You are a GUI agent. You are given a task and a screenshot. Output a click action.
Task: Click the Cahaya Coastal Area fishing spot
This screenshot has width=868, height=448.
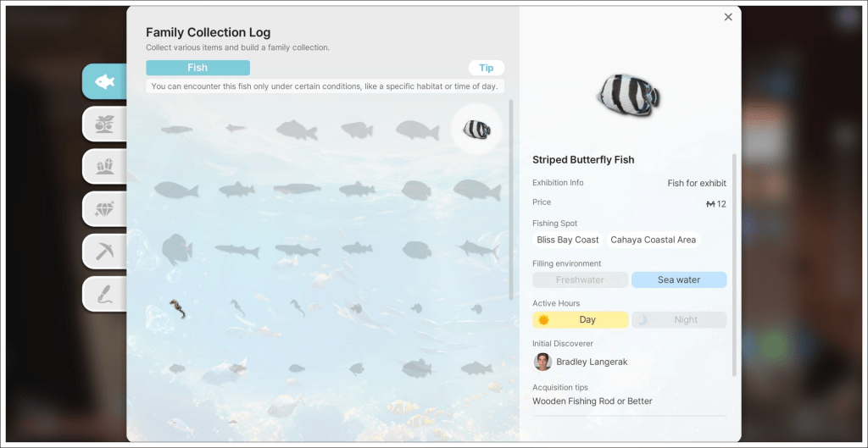(653, 241)
